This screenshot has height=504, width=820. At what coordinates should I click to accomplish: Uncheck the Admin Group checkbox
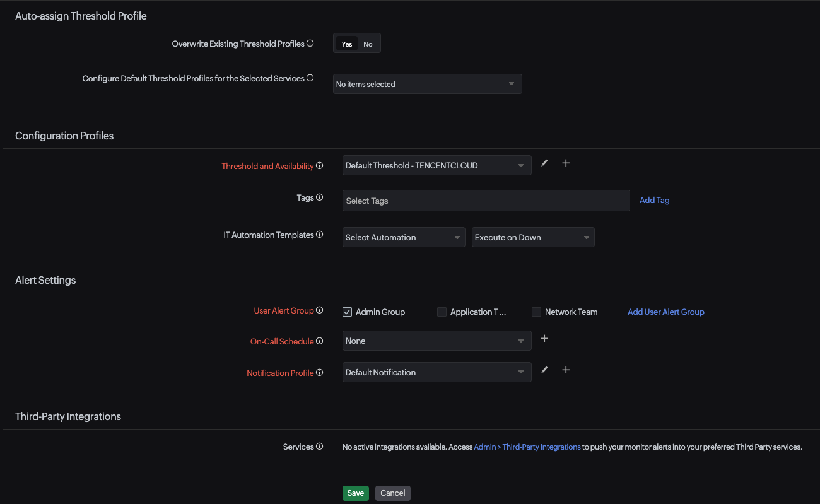[347, 312]
